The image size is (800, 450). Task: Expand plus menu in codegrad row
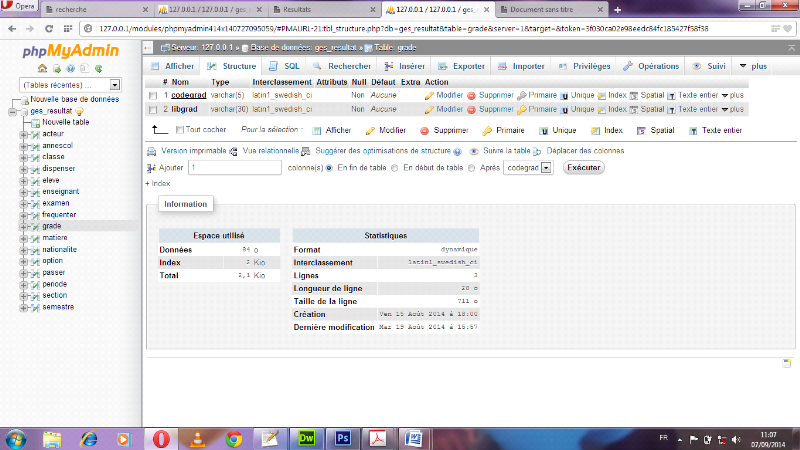(732, 95)
